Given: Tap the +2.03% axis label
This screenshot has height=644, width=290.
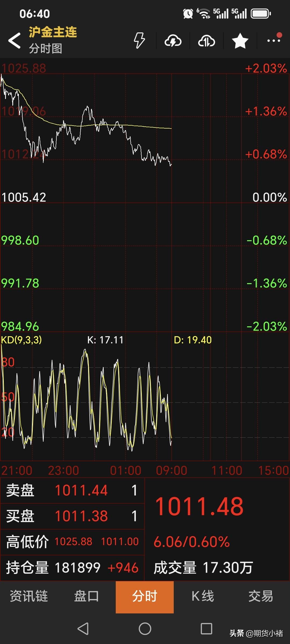Looking at the screenshot, I should (266, 68).
